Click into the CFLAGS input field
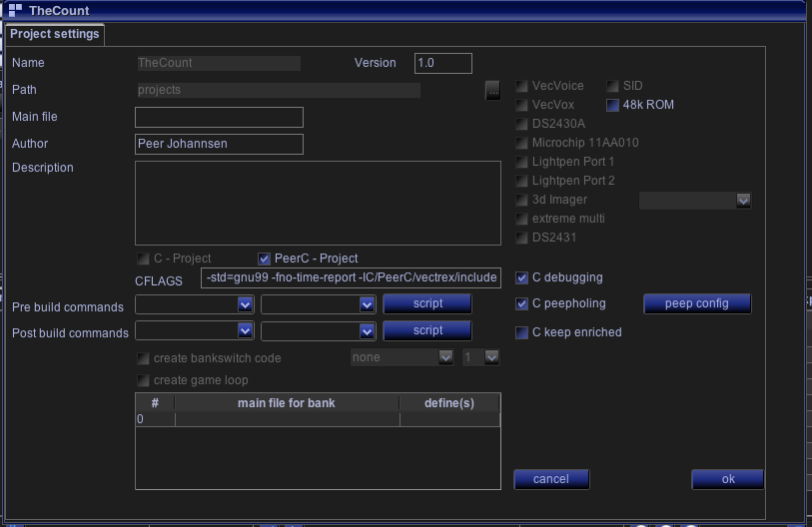Screen dimensions: 812x527 pyautogui.click(x=351, y=277)
